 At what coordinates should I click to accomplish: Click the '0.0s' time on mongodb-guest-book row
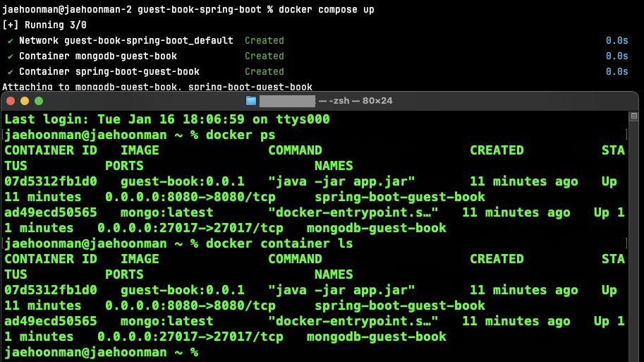coord(617,56)
